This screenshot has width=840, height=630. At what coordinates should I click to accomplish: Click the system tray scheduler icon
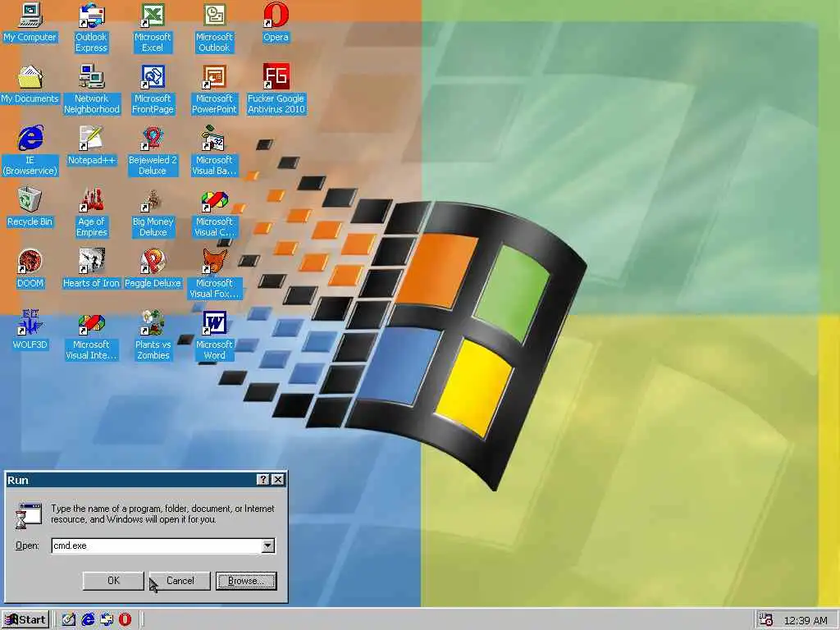pyautogui.click(x=766, y=620)
